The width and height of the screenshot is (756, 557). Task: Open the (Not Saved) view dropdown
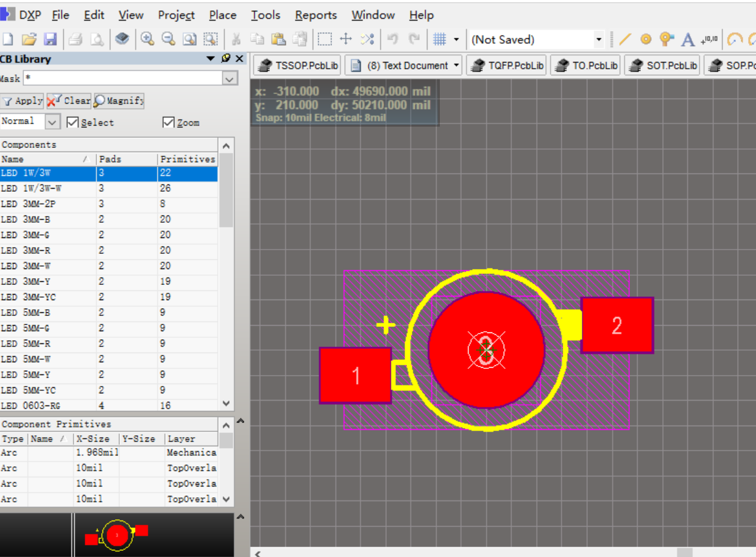[599, 40]
